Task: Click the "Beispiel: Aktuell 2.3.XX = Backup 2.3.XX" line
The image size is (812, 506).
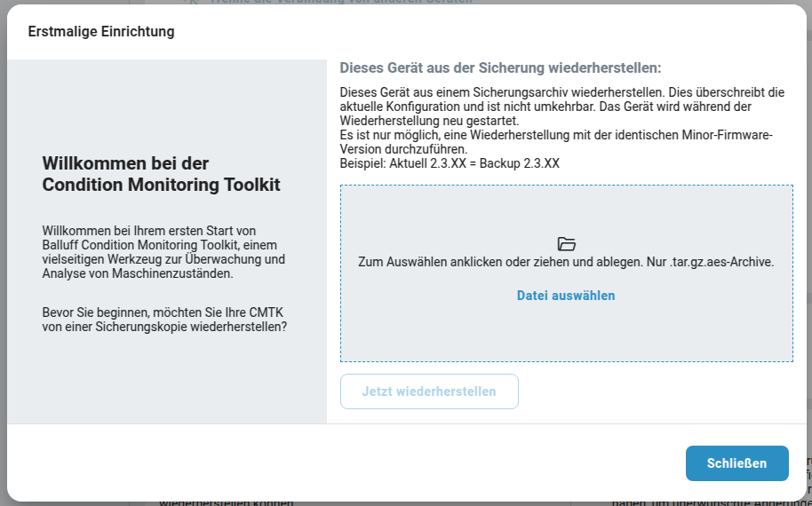Action: tap(450, 163)
